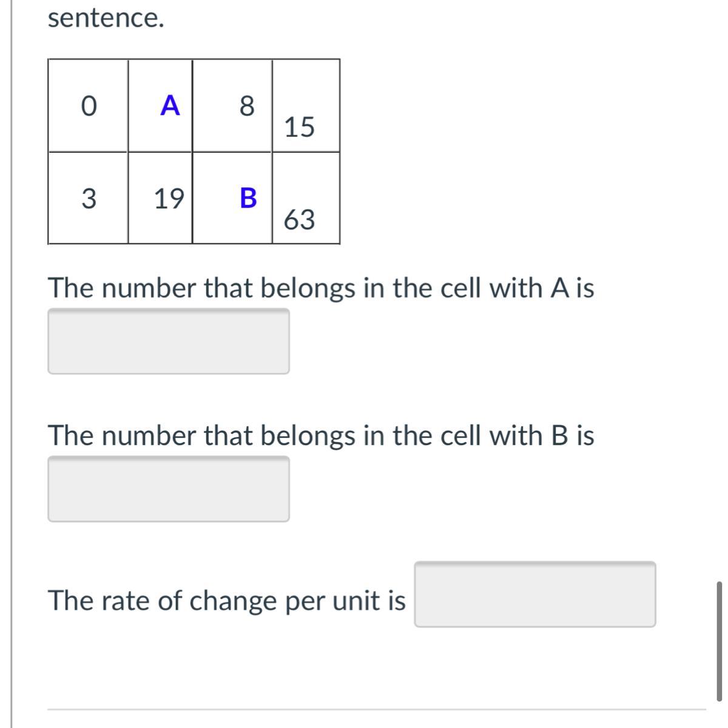
Task: Click the text "The number that belongs in the cell with A is"
Action: (321, 288)
